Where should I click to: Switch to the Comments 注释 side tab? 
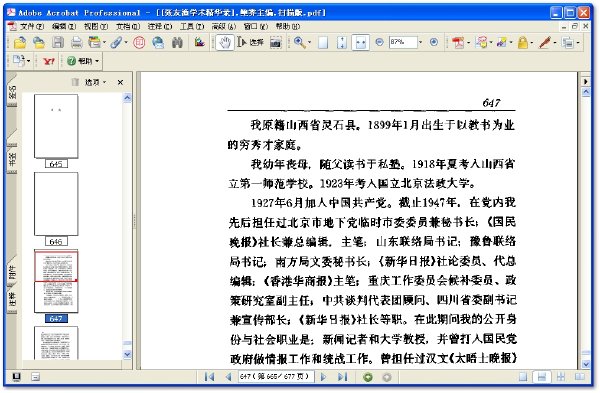click(12, 300)
